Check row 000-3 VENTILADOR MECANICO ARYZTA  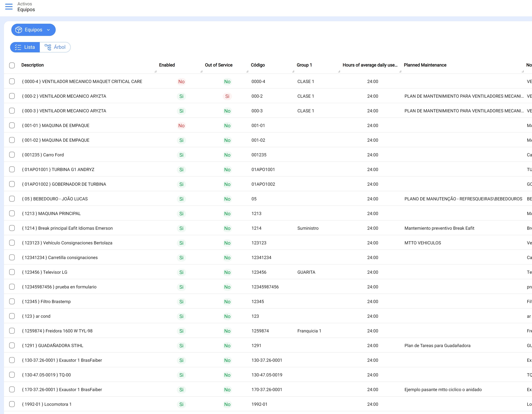click(x=12, y=111)
